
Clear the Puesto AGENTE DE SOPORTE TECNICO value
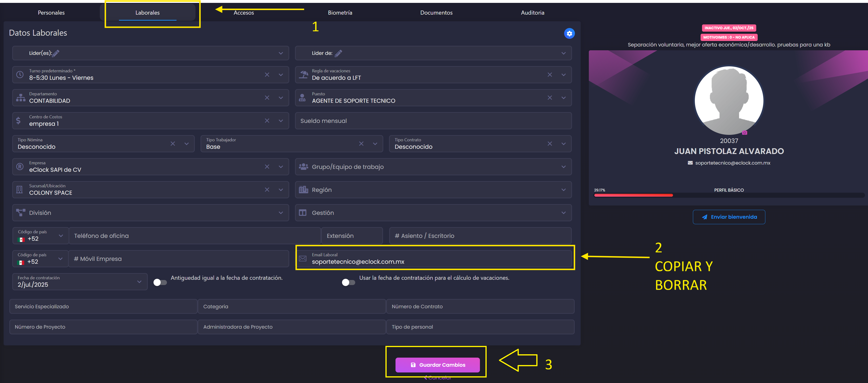549,97
